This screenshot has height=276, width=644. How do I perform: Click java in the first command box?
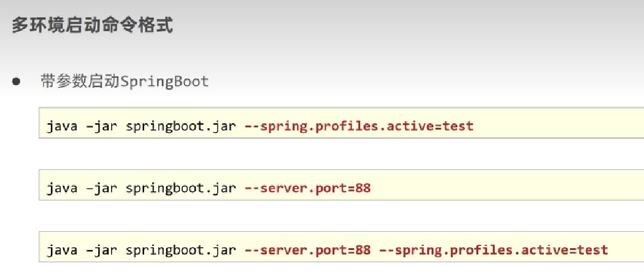[62, 126]
